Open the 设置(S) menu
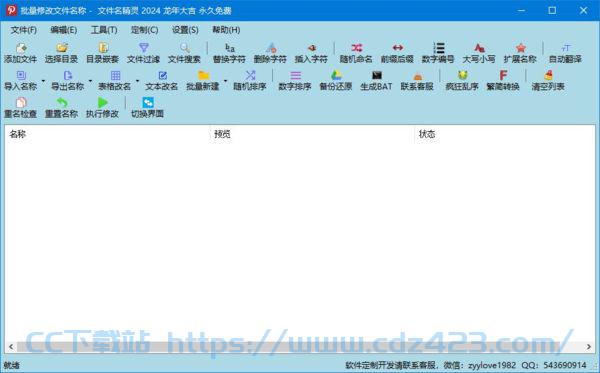600x373 pixels. point(185,30)
